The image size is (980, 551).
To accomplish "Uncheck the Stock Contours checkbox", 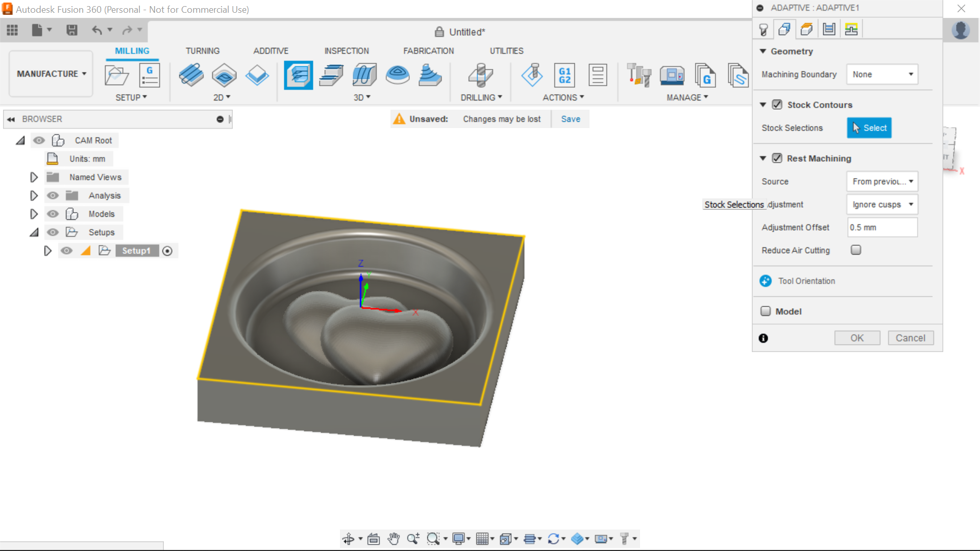I will point(777,105).
